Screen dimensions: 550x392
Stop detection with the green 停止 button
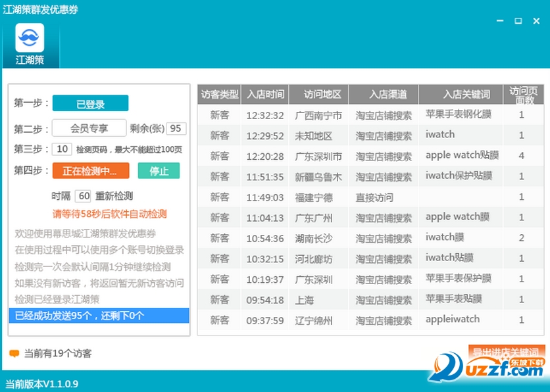[159, 171]
